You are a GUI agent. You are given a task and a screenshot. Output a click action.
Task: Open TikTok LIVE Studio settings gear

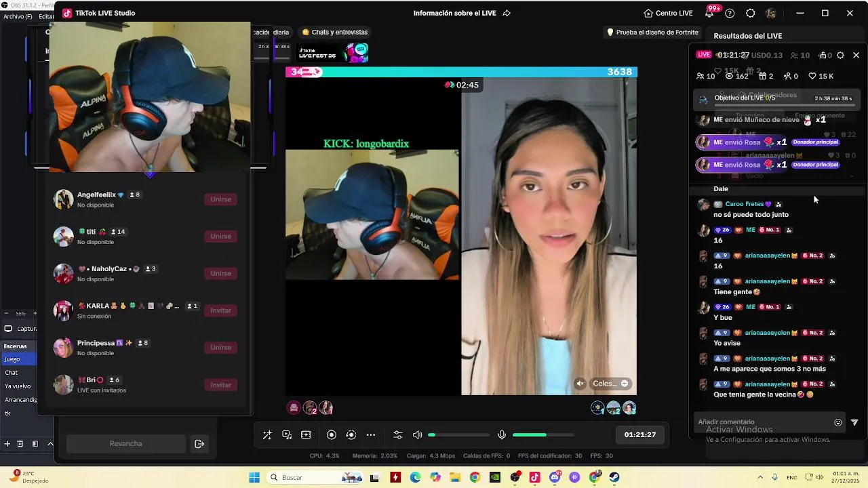coord(750,13)
